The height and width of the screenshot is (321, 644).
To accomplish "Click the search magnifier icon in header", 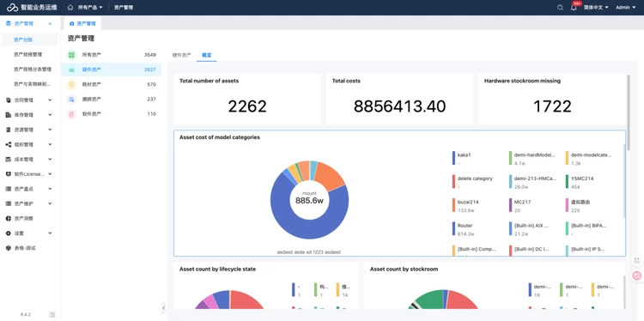I will [x=560, y=8].
